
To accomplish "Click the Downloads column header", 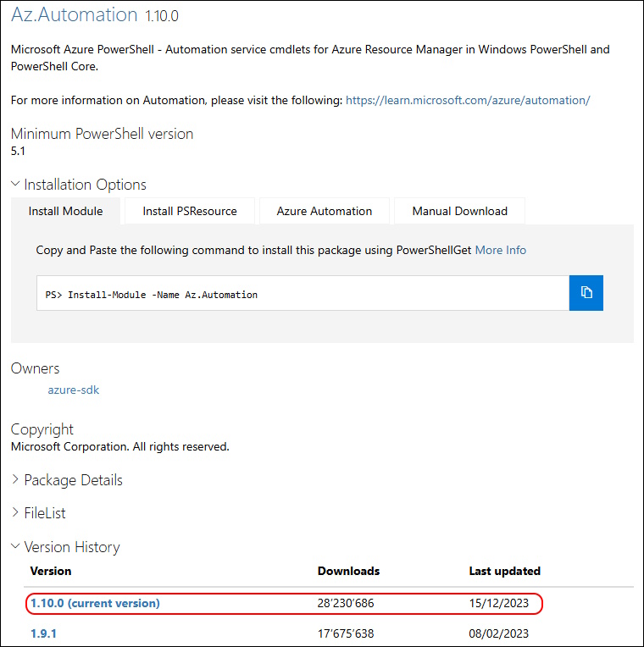I will click(x=348, y=571).
